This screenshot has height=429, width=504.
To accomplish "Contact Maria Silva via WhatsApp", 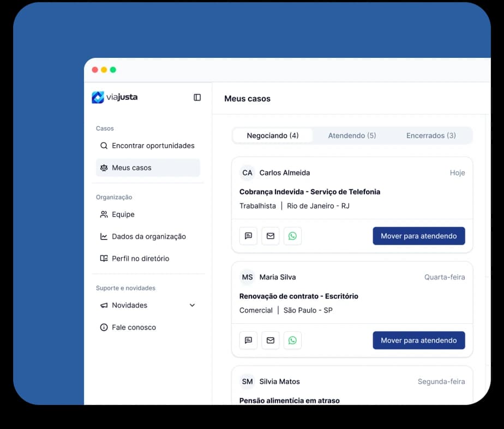I will 292,340.
